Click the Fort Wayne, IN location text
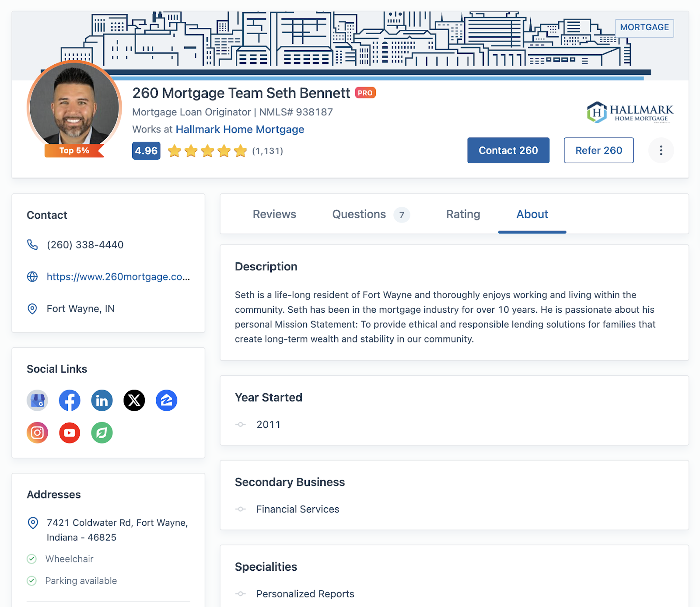 point(80,309)
